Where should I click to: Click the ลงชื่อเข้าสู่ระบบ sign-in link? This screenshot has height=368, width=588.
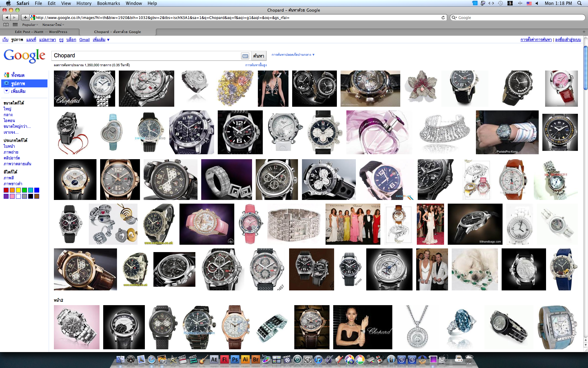[568, 40]
